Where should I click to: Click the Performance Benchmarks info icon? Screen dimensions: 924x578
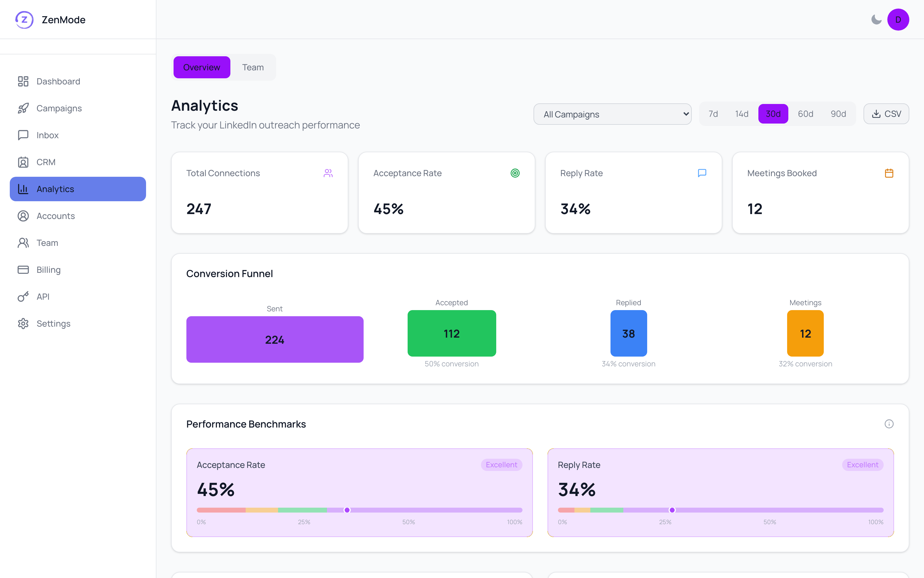coord(889,424)
